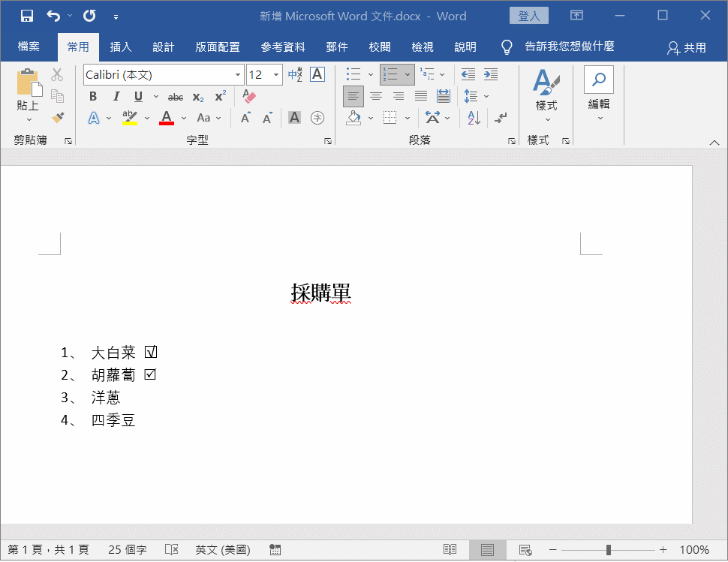Open the font size dropdown
Image resolution: width=728 pixels, height=562 pixels.
276,75
